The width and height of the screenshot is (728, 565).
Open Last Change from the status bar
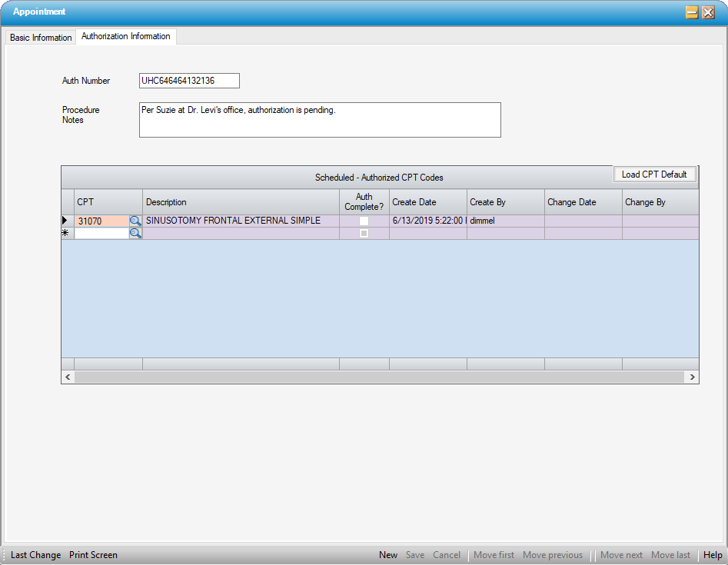[35, 555]
